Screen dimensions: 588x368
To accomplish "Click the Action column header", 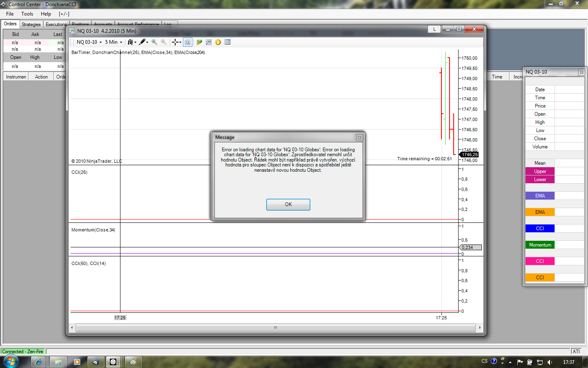I will (41, 77).
